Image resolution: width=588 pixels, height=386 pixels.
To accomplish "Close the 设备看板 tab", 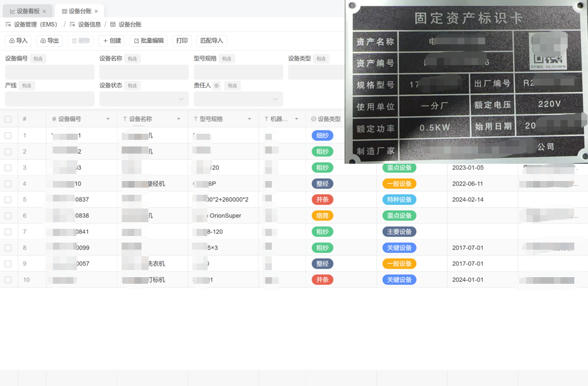I will click(44, 11).
